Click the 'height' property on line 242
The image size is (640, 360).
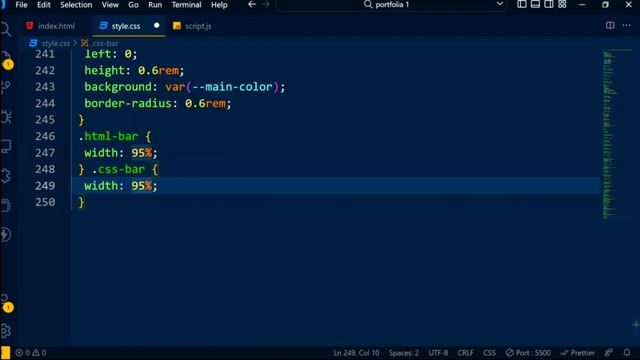(104, 70)
